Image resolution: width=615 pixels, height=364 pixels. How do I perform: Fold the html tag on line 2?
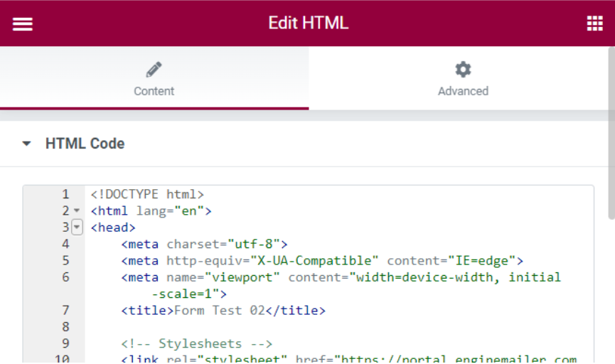[76, 211]
